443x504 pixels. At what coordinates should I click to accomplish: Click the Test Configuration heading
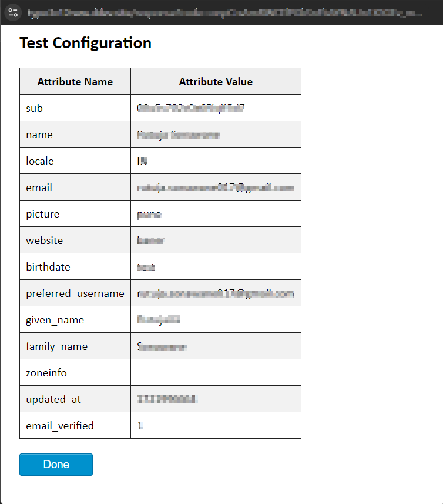point(85,43)
